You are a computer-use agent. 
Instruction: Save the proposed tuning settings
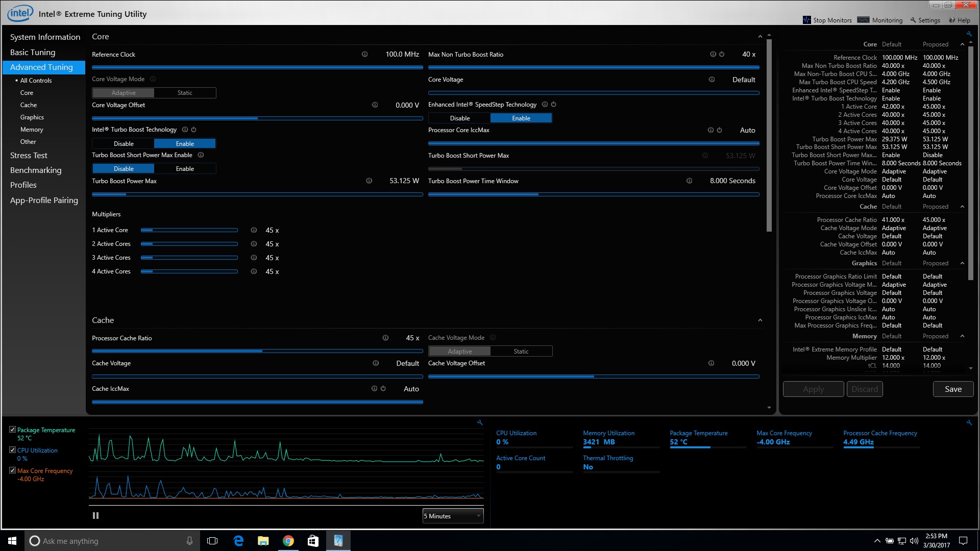point(953,389)
